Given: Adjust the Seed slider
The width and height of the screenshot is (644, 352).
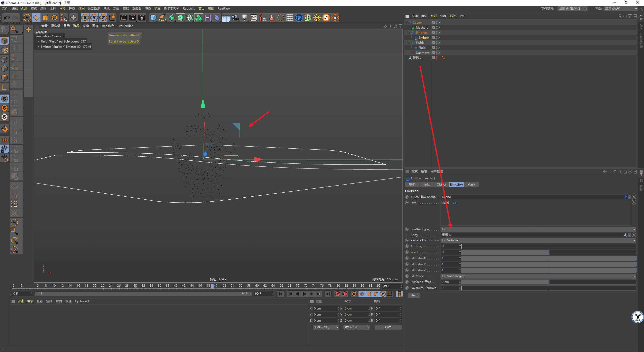Looking at the screenshot, I should [549, 252].
